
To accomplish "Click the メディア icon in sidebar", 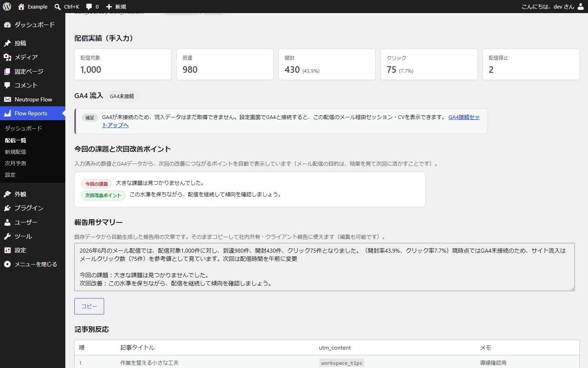I will (x=7, y=57).
